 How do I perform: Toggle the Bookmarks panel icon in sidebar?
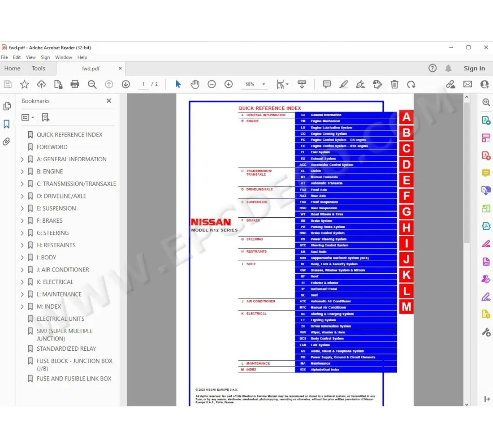coord(7,124)
